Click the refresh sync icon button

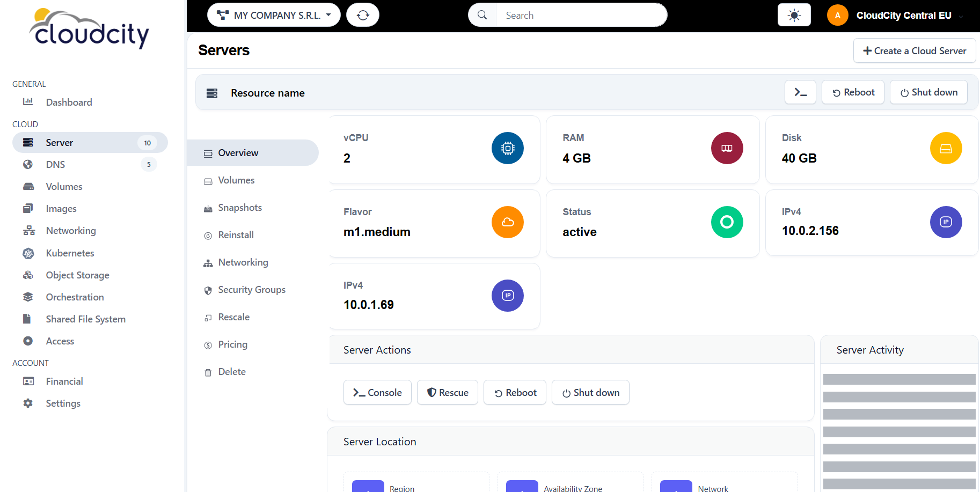pyautogui.click(x=363, y=15)
